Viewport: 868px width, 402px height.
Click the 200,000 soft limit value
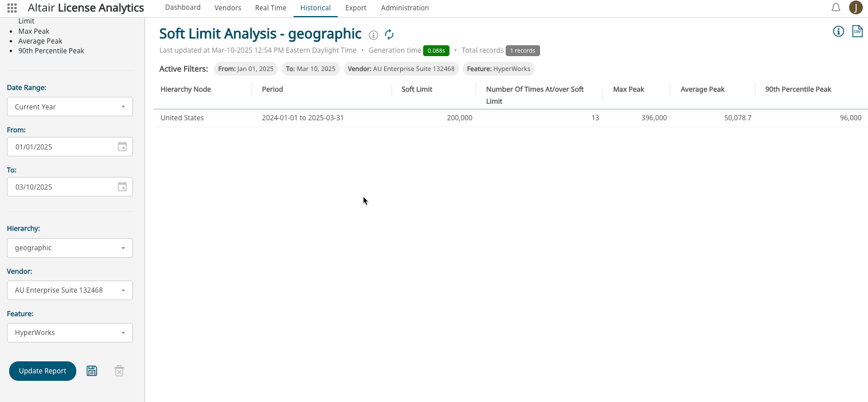tap(459, 118)
